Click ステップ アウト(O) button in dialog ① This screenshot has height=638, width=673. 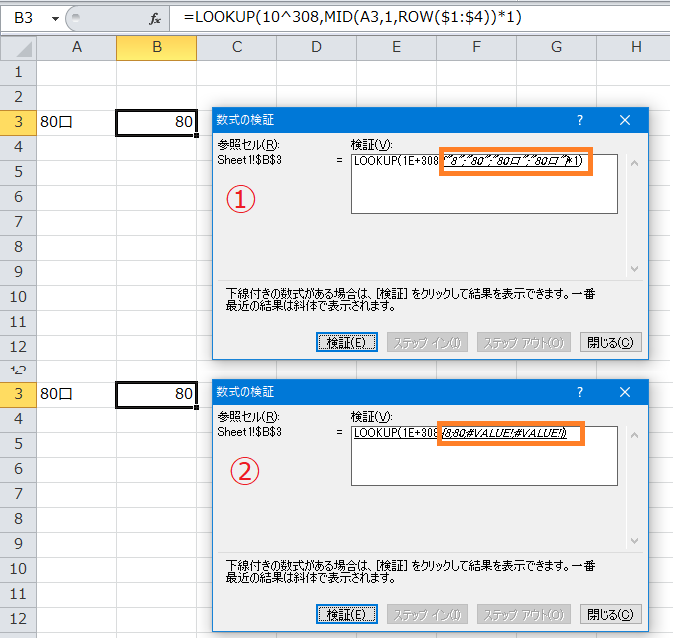pos(524,342)
